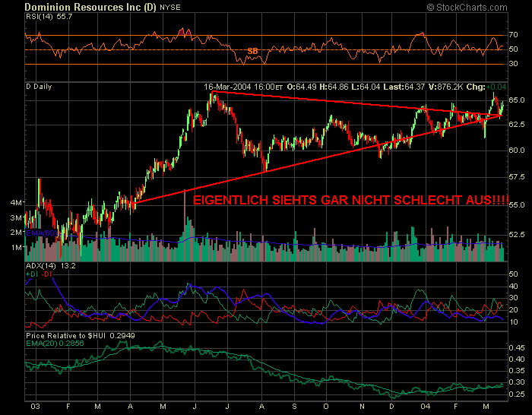This screenshot has width=532, height=415.
Task: Click the red '-DI' legend label
Action: 46,274
